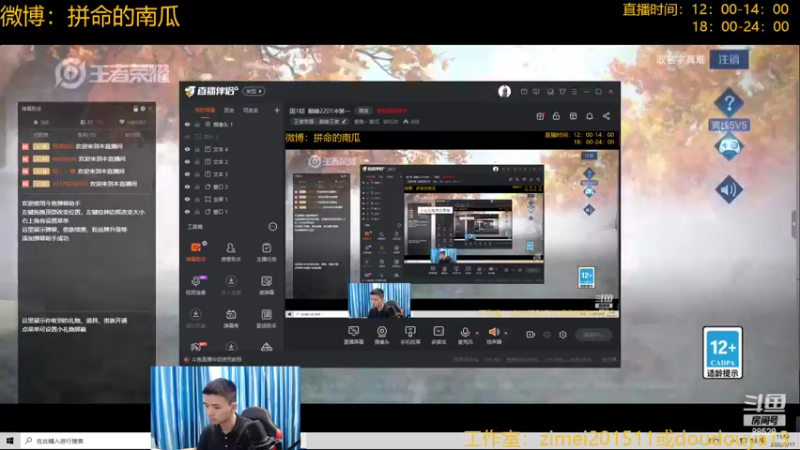Open notifications bell icon

pos(589,116)
